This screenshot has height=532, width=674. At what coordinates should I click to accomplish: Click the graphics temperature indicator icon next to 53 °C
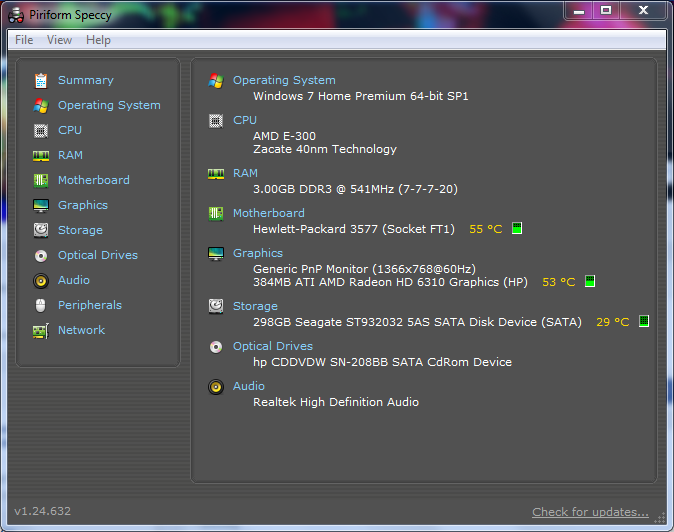tap(590, 281)
